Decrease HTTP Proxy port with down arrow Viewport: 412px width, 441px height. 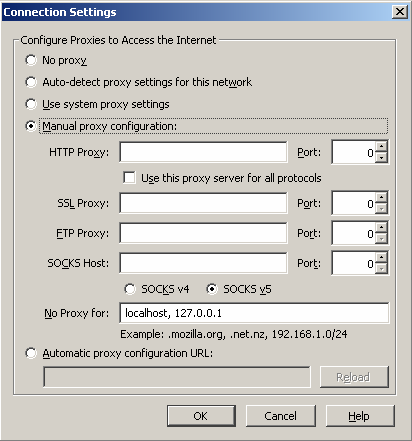(381, 158)
